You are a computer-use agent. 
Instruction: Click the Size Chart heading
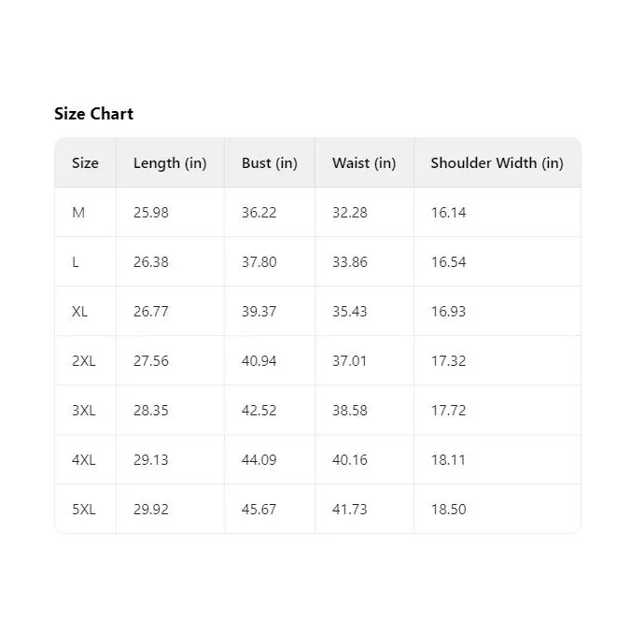point(93,114)
